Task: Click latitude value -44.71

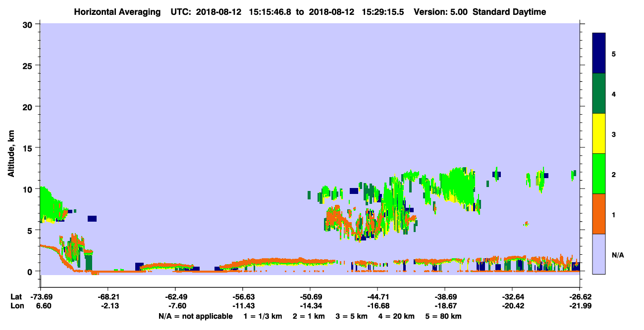Action: 377,297
